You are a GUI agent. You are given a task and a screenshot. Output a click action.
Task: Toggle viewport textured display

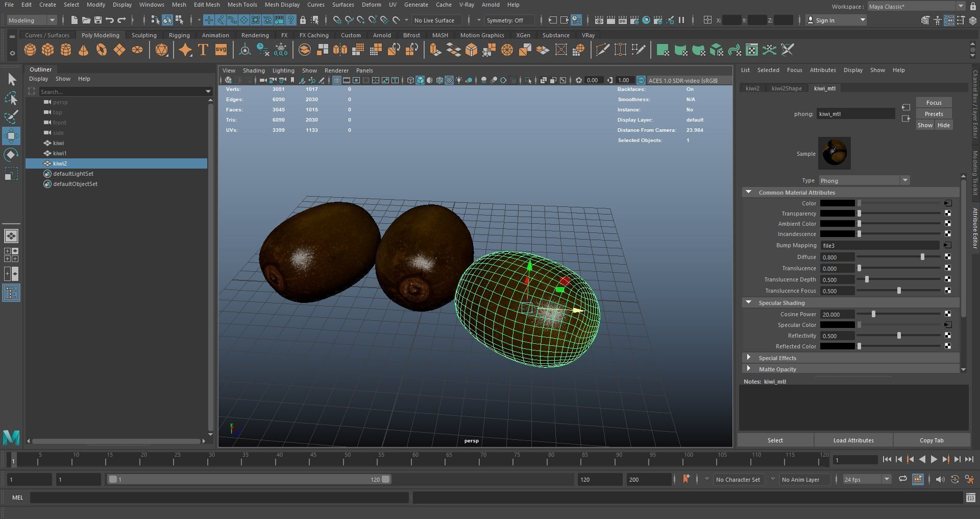pos(449,80)
